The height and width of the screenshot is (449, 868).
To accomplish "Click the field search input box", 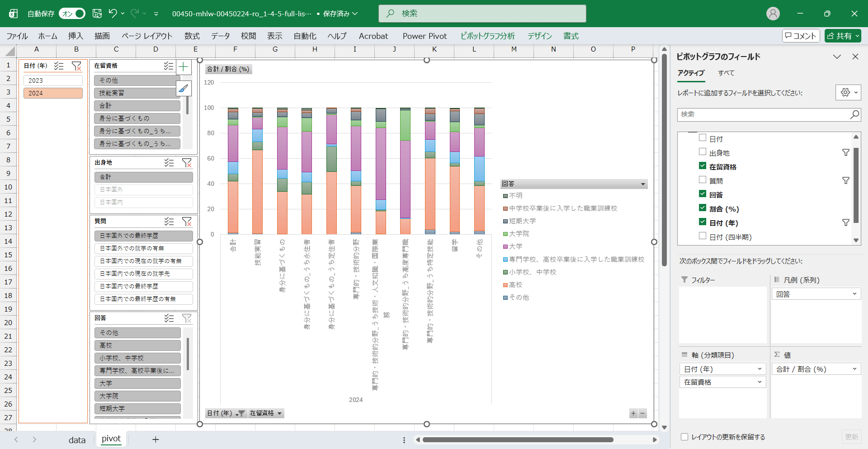I will click(764, 114).
